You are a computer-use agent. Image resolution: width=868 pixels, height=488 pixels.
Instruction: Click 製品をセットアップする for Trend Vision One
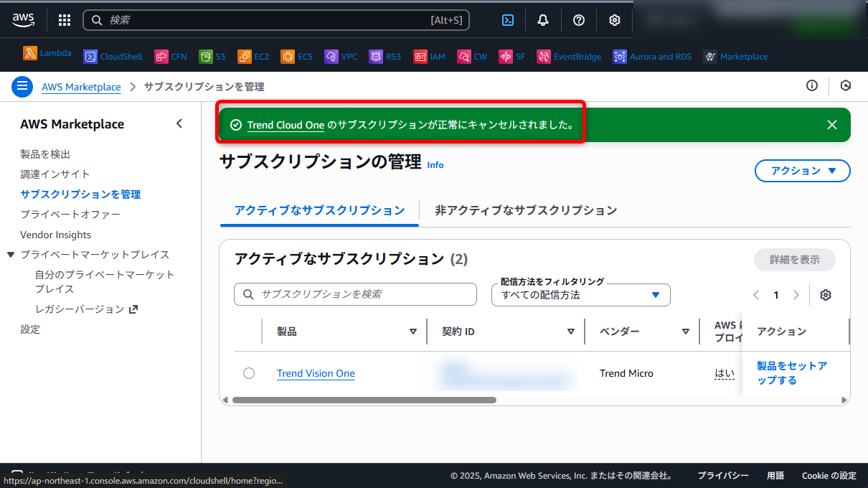tap(791, 373)
